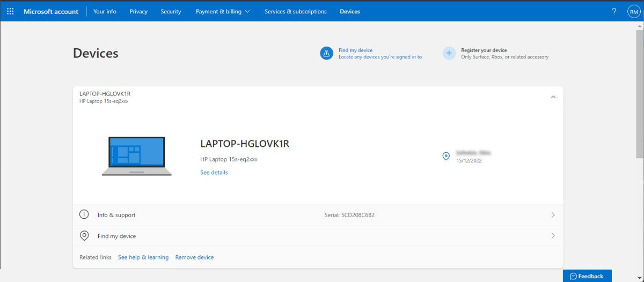Open Find my device link at top
This screenshot has height=282, width=644.
(x=355, y=50)
